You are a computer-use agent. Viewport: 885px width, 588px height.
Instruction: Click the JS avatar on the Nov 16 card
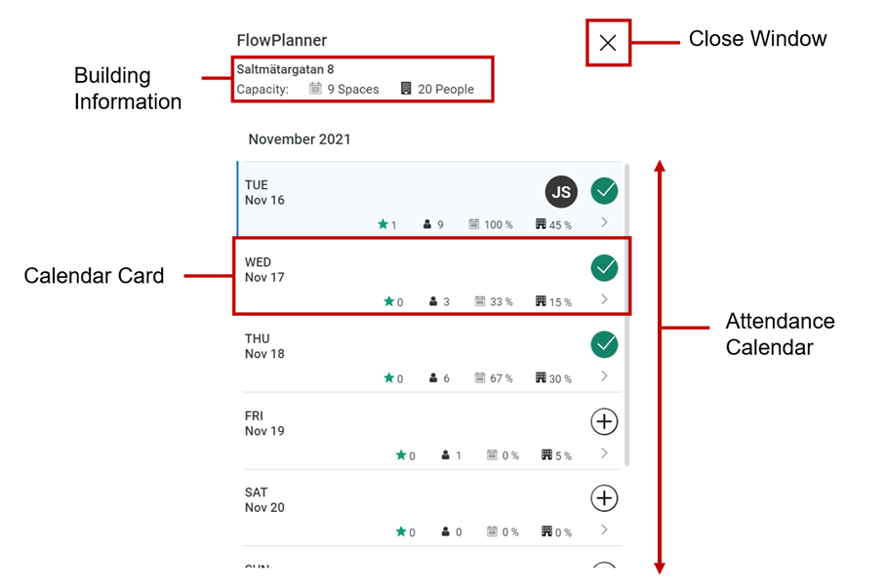tap(561, 191)
